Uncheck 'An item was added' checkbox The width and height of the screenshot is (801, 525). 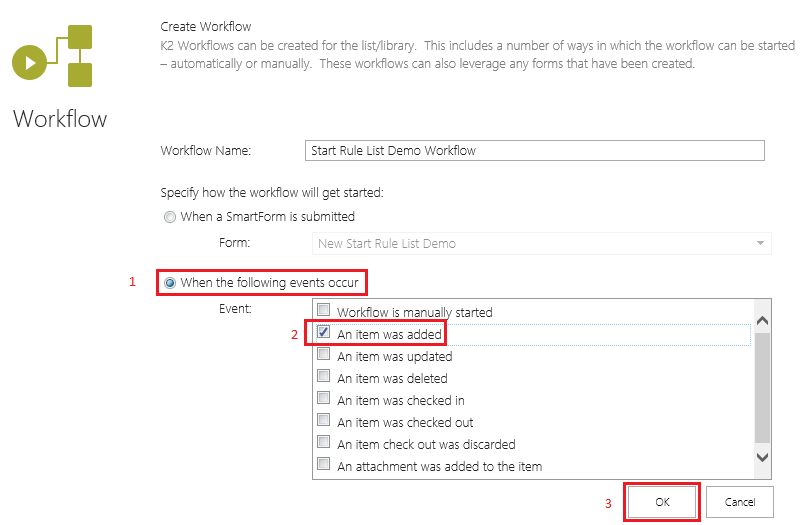tap(324, 333)
